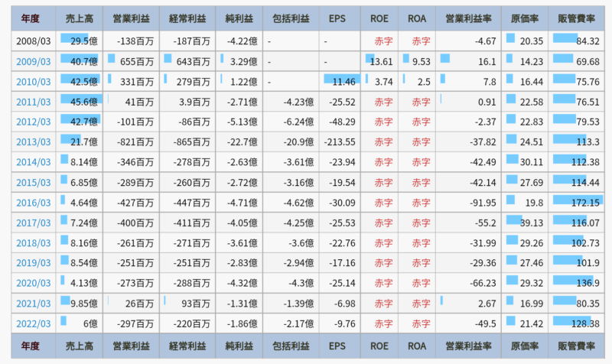Click top header 純利益
Screen dimensions: 612x364
click(239, 18)
